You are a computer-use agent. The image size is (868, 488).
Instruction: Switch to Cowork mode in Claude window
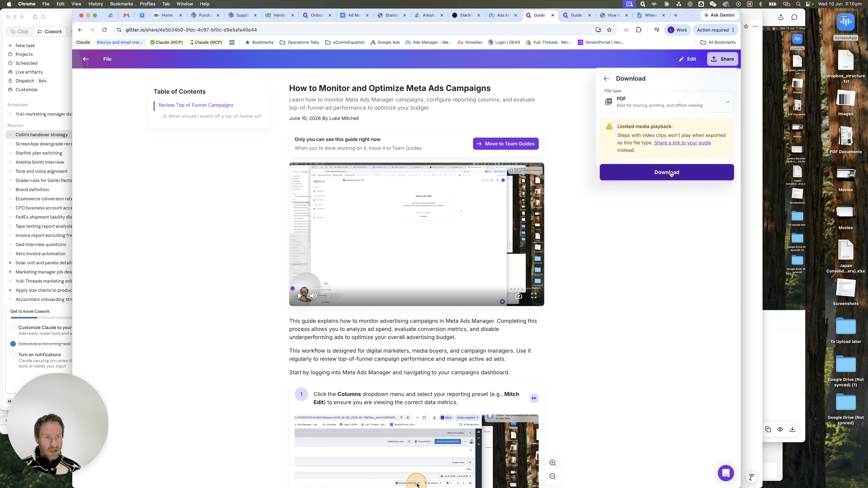pyautogui.click(x=50, y=32)
